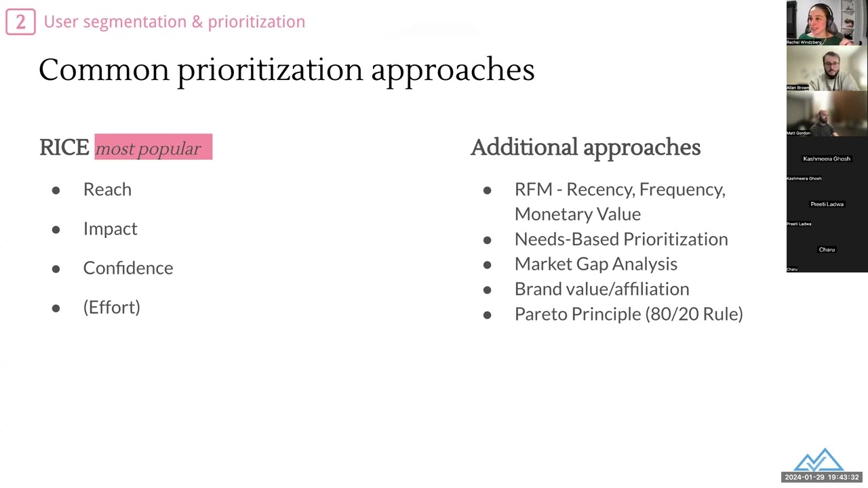Select Rachel Windzberg's video tile
Image resolution: width=868 pixels, height=488 pixels.
pyautogui.click(x=827, y=23)
